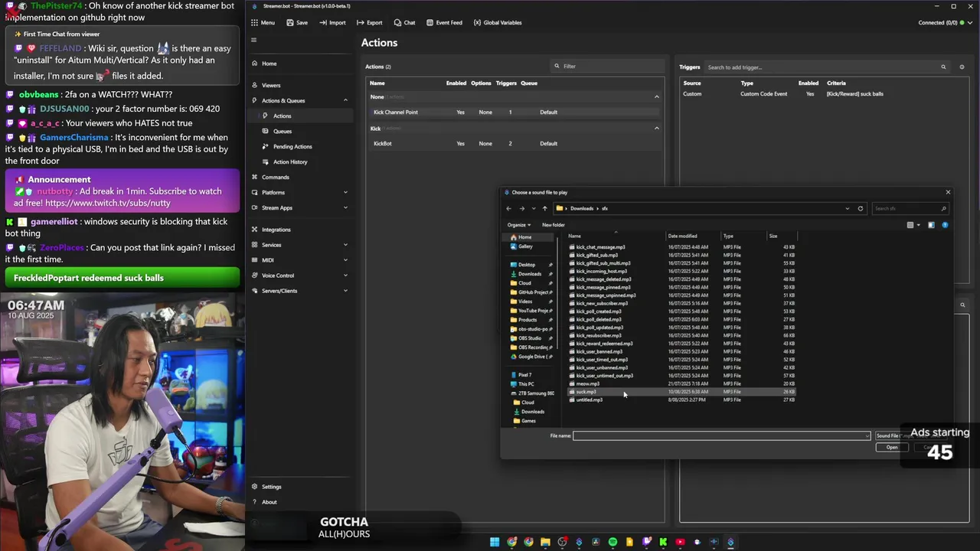Click the blue Help icon in dialog

coord(945,225)
